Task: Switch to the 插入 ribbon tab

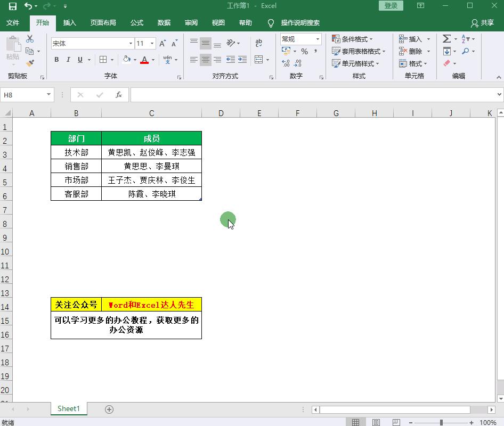Action: [71, 23]
